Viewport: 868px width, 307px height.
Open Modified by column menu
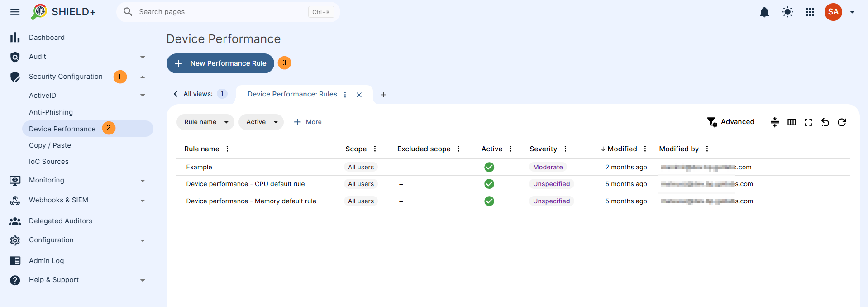coord(707,149)
